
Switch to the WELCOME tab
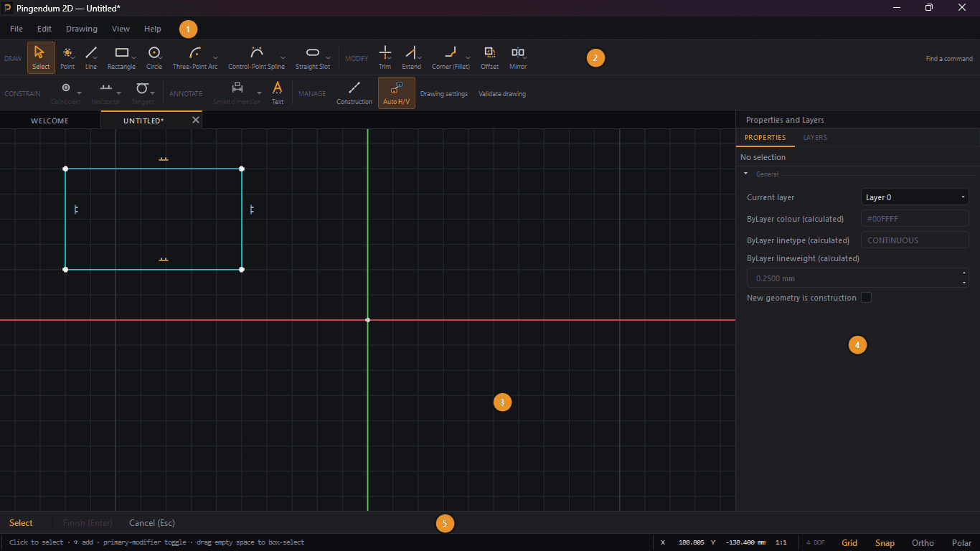[x=50, y=121]
